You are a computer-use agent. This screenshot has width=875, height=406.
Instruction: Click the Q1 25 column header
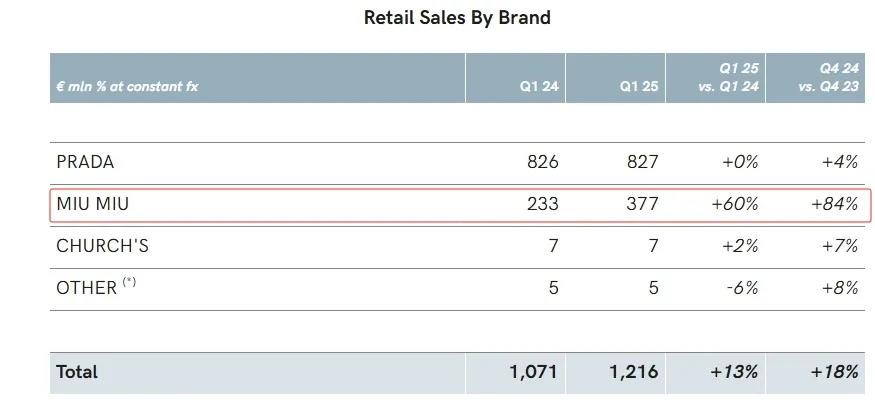point(639,87)
